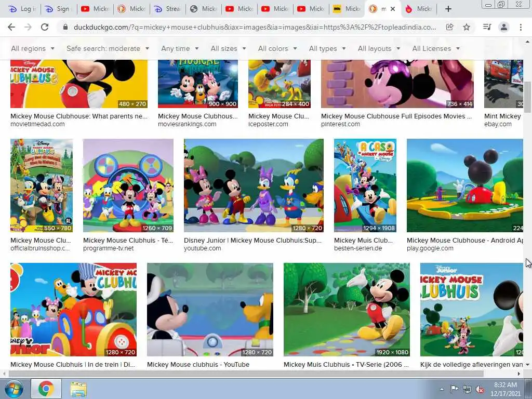532x399 pixels.
Task: Select the 550 × 780 DVD cover thumbnail
Action: [x=42, y=185]
